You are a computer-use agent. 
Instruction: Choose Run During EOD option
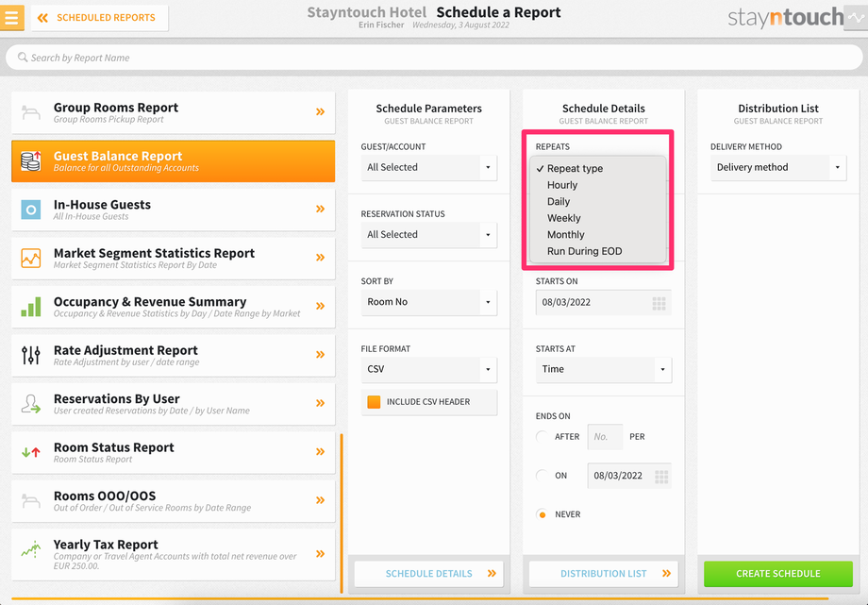(597, 251)
